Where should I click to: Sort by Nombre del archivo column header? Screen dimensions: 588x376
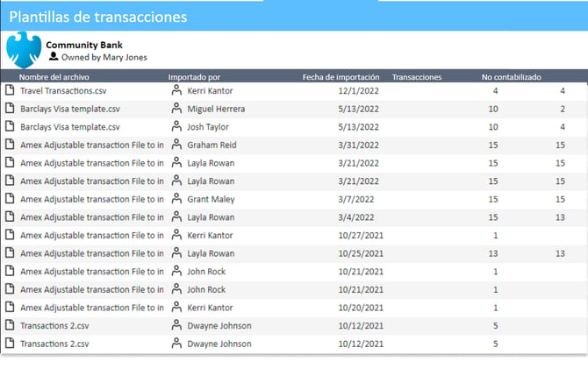coord(54,77)
